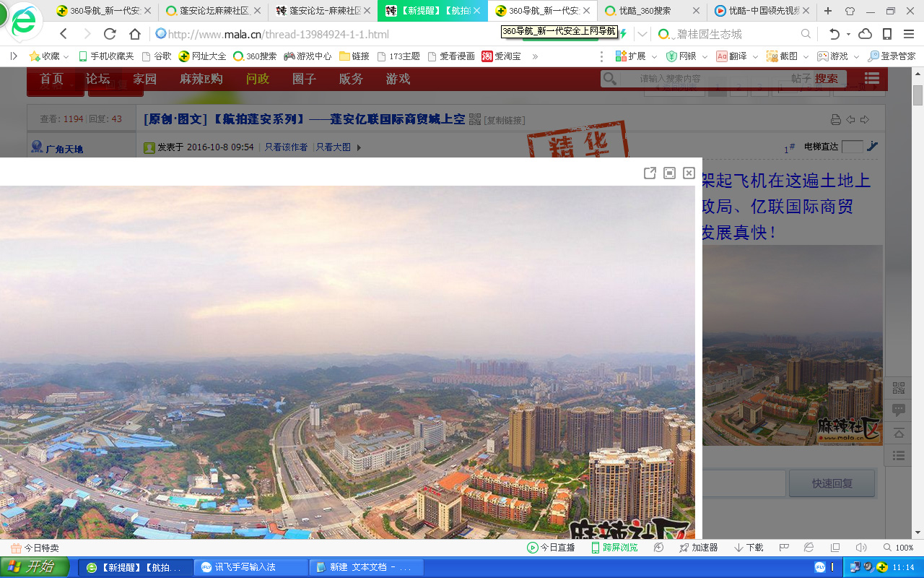Click the 快速回复 quick reply button
Screen dimensions: 924x578
[832, 483]
